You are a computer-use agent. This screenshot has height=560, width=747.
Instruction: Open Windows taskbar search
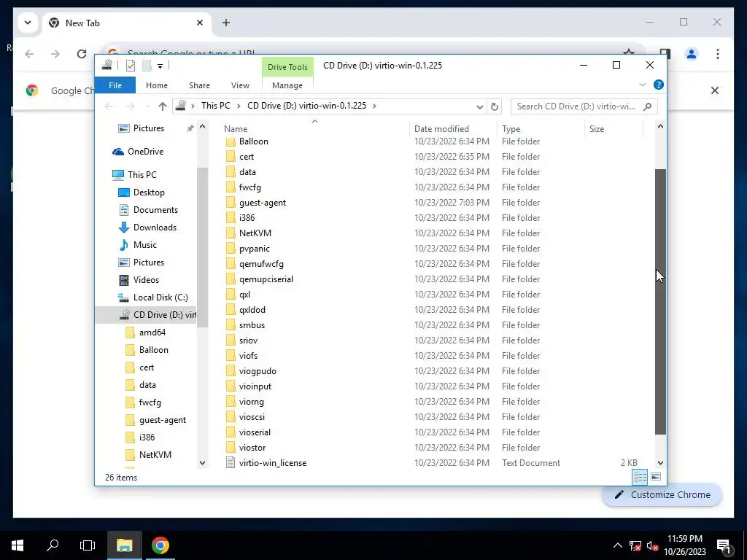point(53,545)
